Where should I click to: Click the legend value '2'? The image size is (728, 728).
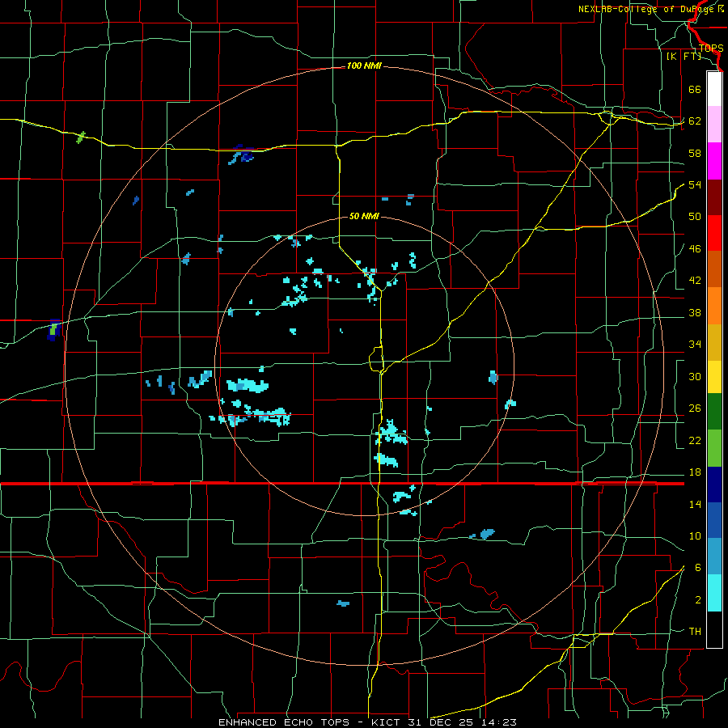[x=698, y=600]
